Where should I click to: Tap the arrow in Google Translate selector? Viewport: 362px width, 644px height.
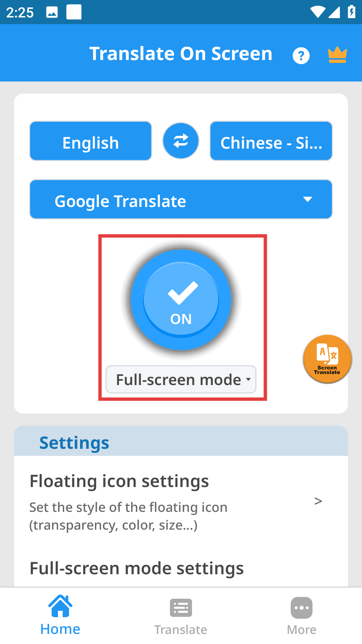(307, 200)
